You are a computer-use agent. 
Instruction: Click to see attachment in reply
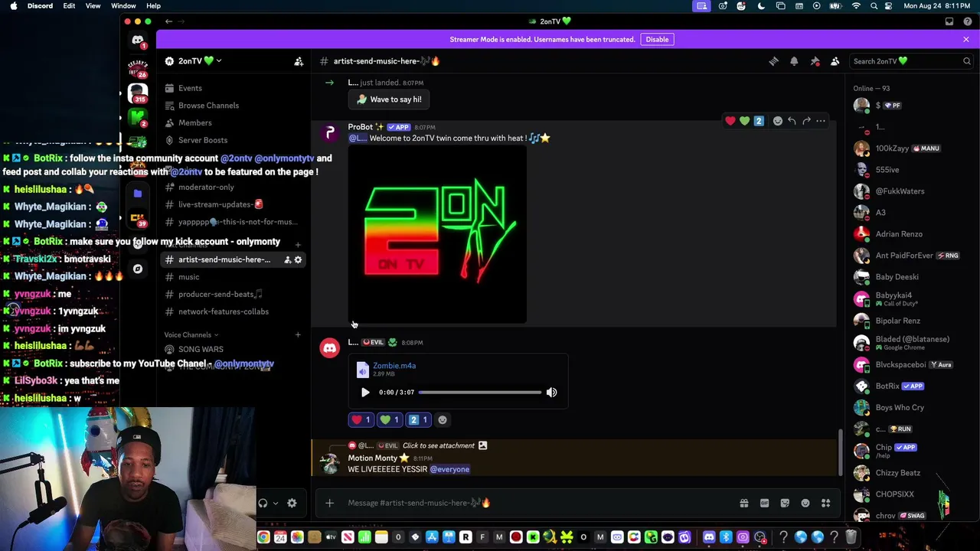point(438,445)
